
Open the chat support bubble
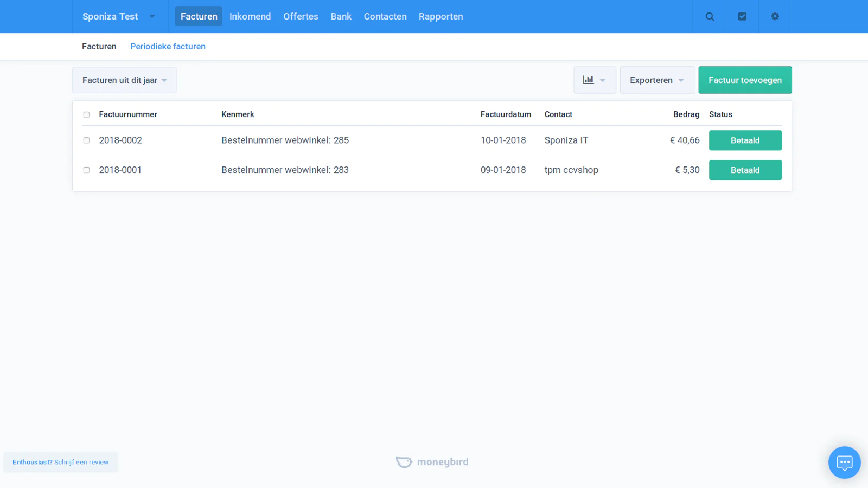[844, 462]
